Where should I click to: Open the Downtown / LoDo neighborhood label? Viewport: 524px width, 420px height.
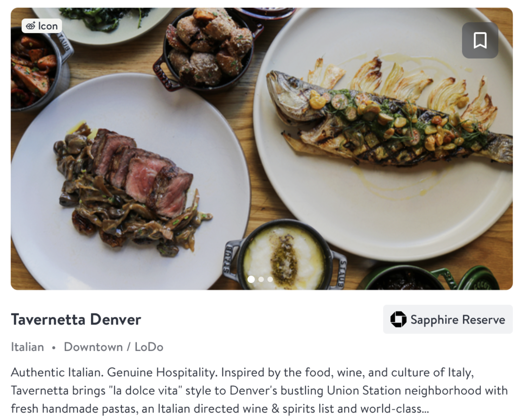pyautogui.click(x=114, y=347)
